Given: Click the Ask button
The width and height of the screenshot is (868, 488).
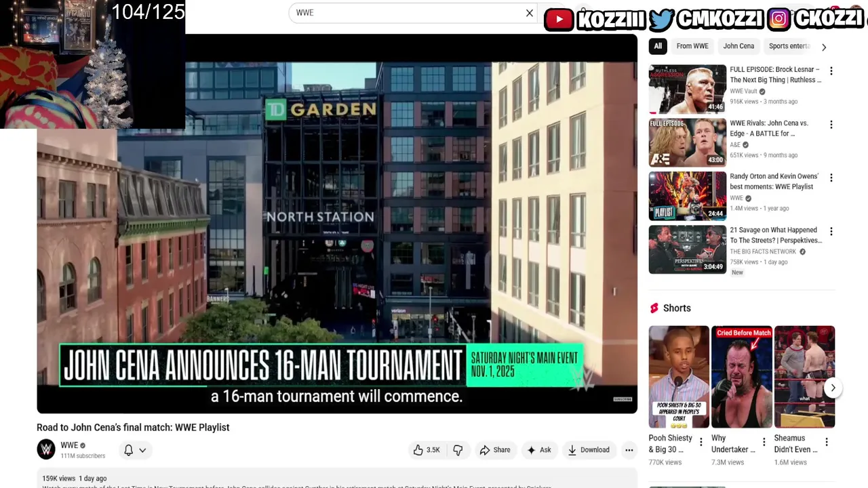Looking at the screenshot, I should (538, 450).
